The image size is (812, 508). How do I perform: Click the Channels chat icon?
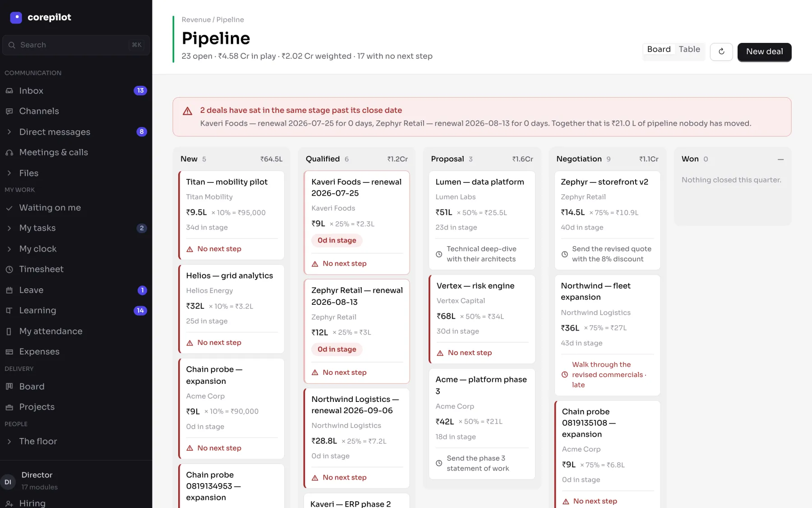point(9,111)
